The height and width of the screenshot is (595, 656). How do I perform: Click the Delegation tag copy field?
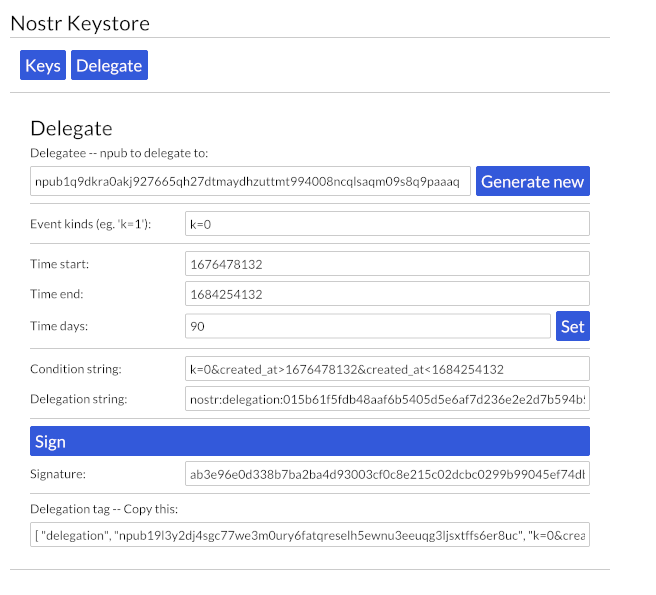(x=310, y=535)
